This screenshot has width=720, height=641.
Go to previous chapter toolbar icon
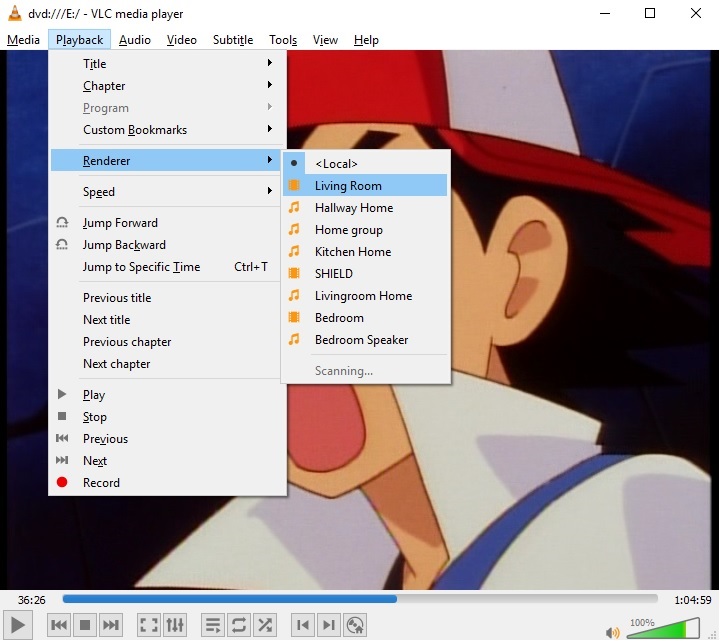point(303,625)
